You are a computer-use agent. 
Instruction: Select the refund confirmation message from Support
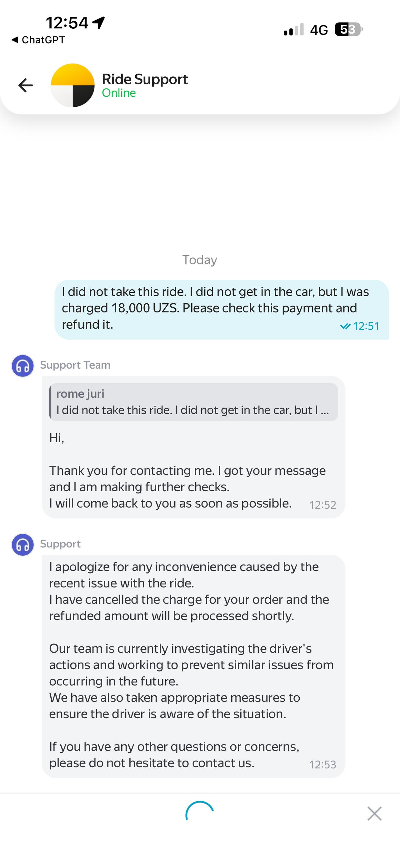[x=193, y=666]
